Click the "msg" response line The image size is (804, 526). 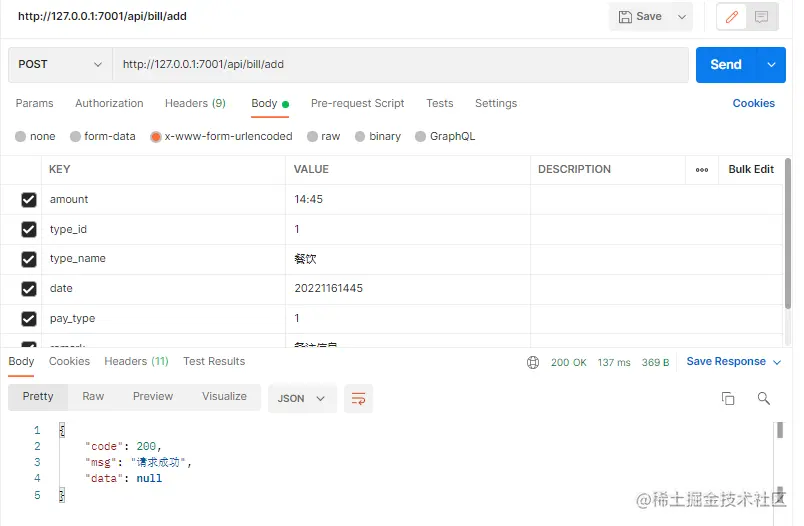(138, 462)
